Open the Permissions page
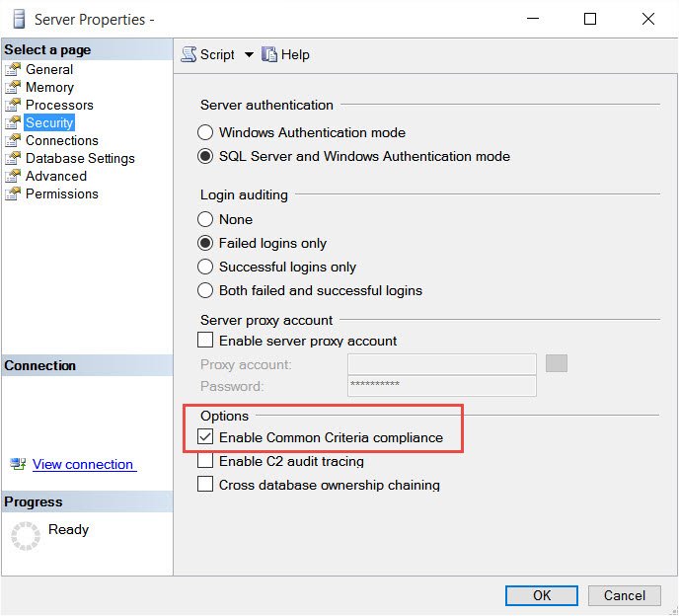679x616 pixels. [62, 193]
